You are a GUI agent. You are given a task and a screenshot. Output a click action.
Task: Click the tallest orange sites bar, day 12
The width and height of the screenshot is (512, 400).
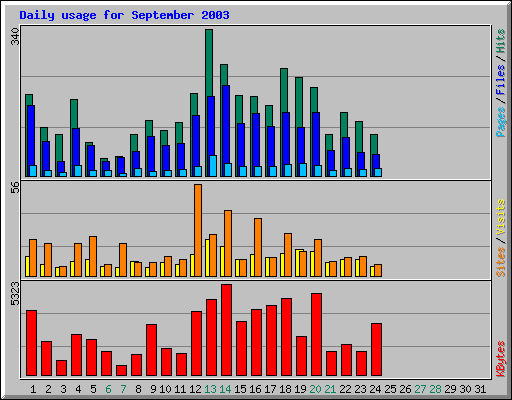[198, 230]
